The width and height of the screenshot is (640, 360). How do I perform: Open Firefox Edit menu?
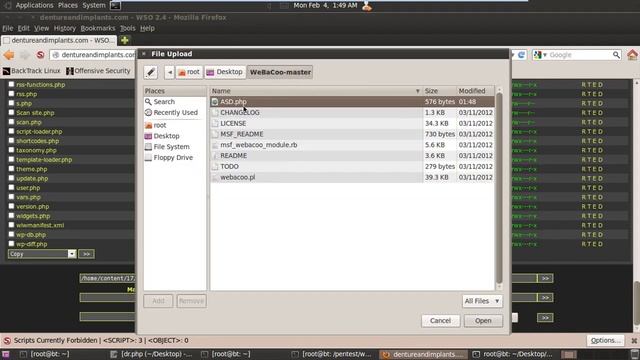pos(23,28)
